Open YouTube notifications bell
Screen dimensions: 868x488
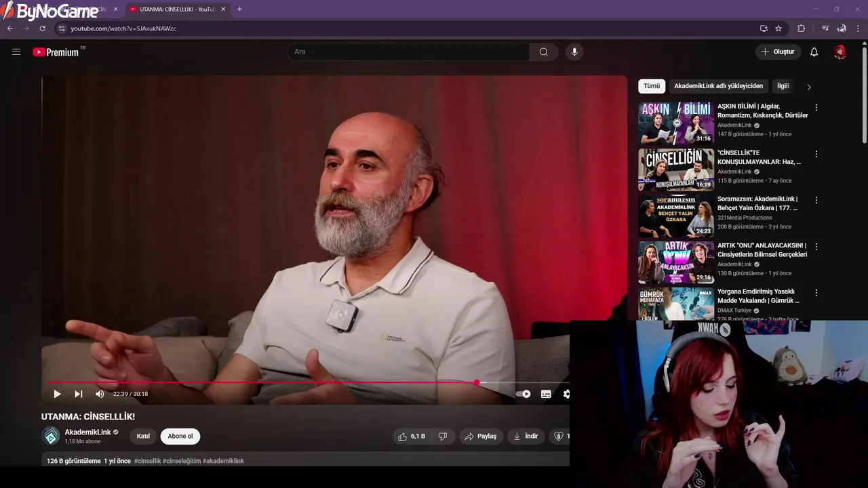(x=814, y=52)
